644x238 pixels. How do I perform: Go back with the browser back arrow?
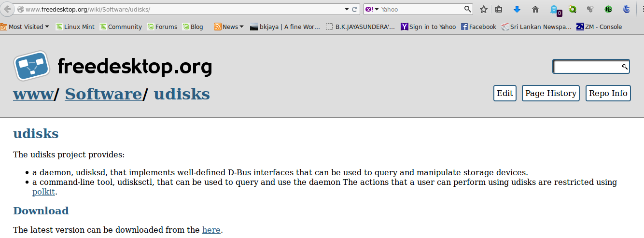(x=7, y=9)
